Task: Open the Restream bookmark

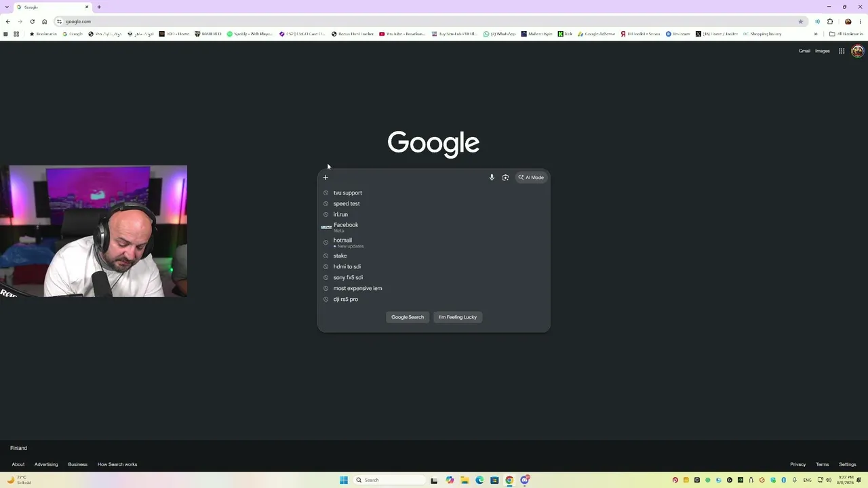Action: coord(678,34)
